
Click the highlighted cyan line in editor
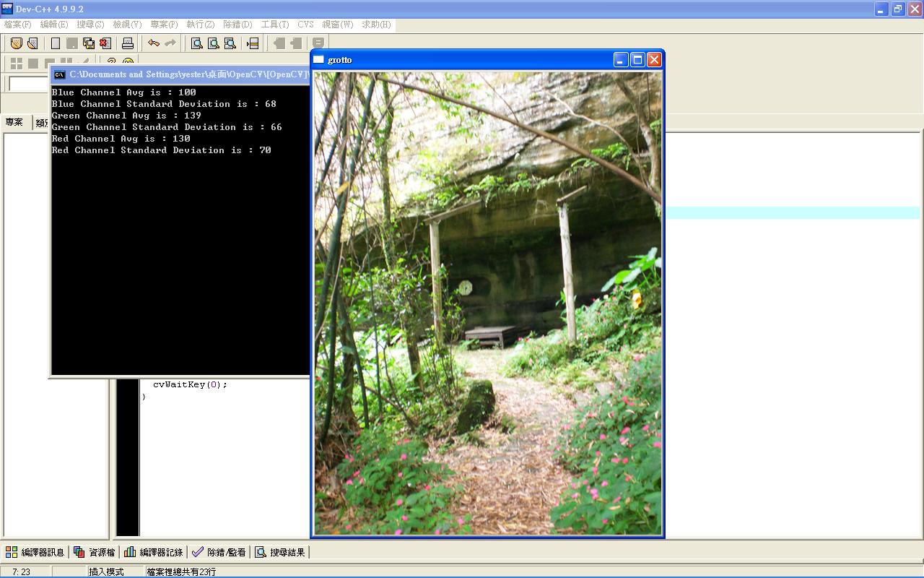(793, 212)
